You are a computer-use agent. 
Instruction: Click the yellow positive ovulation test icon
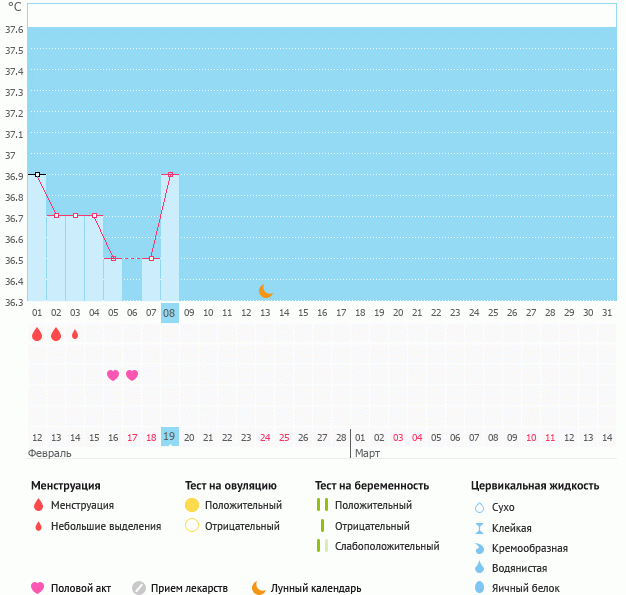[192, 505]
